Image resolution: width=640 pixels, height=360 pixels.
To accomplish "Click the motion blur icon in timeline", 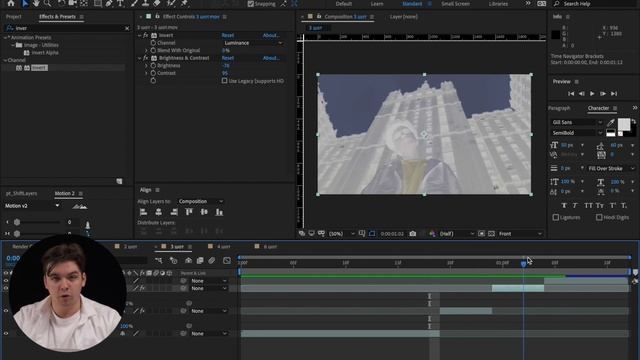I will tap(211, 260).
